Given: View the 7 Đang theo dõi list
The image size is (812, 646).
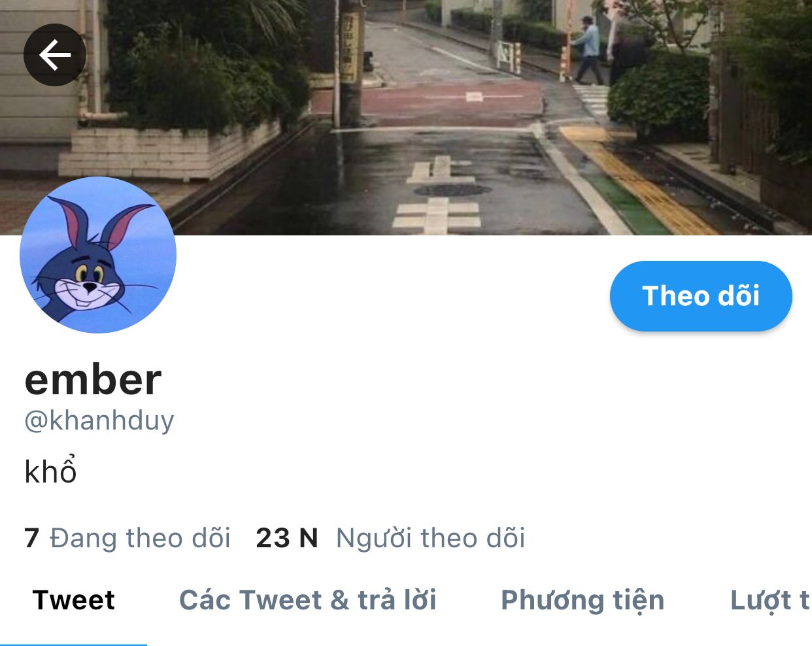Looking at the screenshot, I should click(127, 538).
